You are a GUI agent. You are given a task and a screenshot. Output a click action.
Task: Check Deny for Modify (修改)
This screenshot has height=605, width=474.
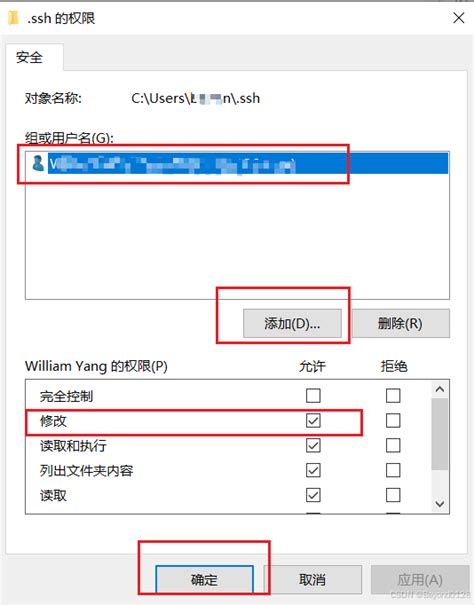pyautogui.click(x=393, y=421)
